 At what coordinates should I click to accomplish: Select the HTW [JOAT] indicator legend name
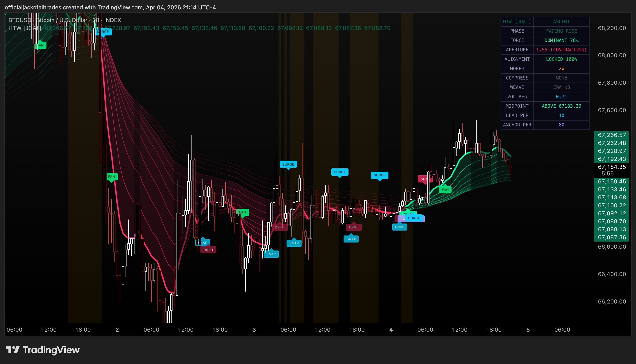pos(25,28)
